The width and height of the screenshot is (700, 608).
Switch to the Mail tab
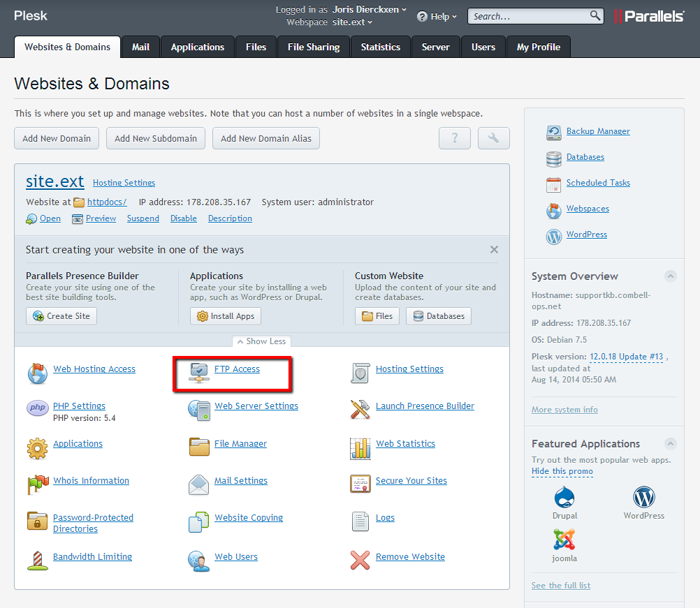click(x=140, y=47)
